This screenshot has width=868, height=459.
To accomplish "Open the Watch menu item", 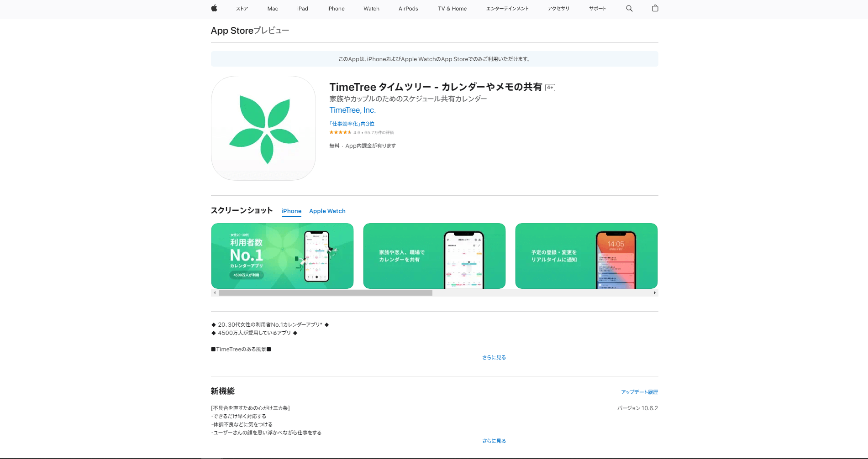I will tap(372, 9).
